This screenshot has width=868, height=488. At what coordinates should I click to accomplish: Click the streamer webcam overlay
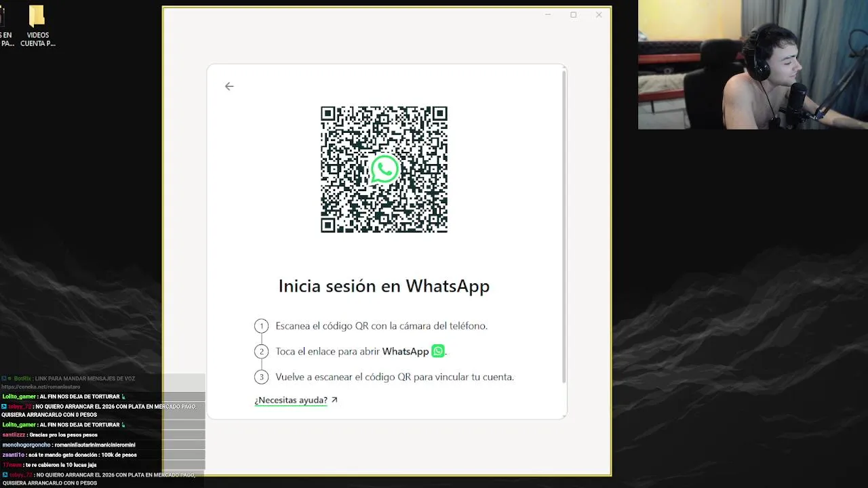[x=753, y=64]
